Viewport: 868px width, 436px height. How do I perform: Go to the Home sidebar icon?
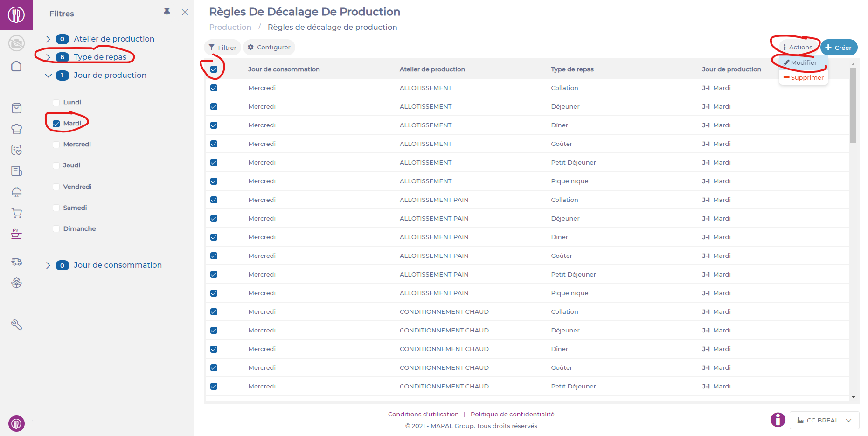pyautogui.click(x=16, y=66)
